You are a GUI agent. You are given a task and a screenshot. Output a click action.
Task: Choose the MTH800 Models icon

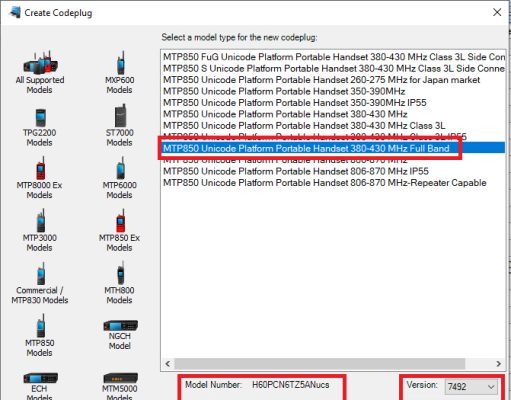point(120,273)
